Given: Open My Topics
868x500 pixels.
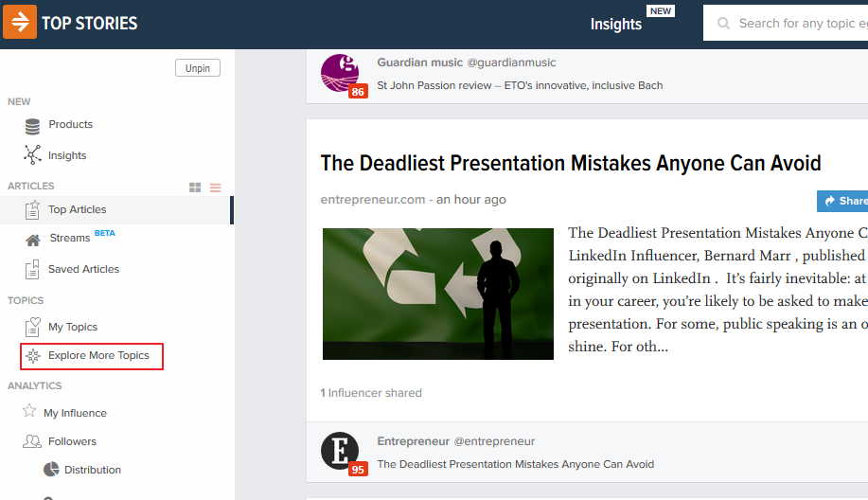Looking at the screenshot, I should tap(73, 327).
